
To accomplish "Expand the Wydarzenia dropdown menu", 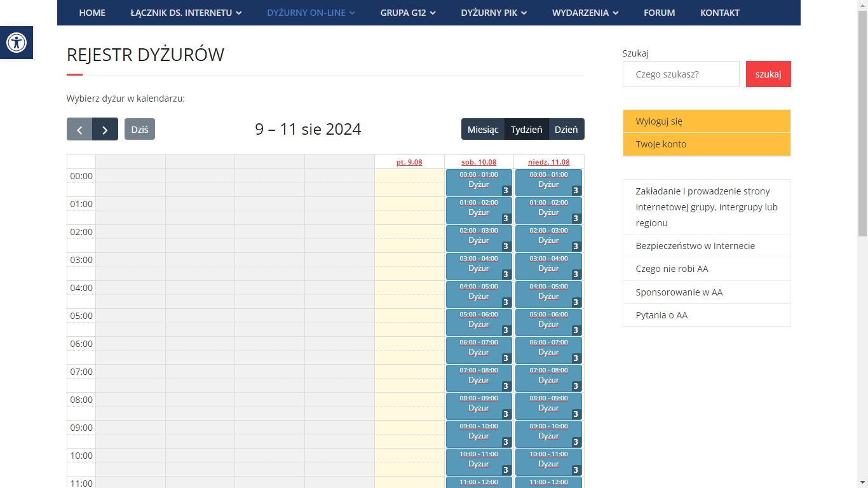I will point(585,13).
